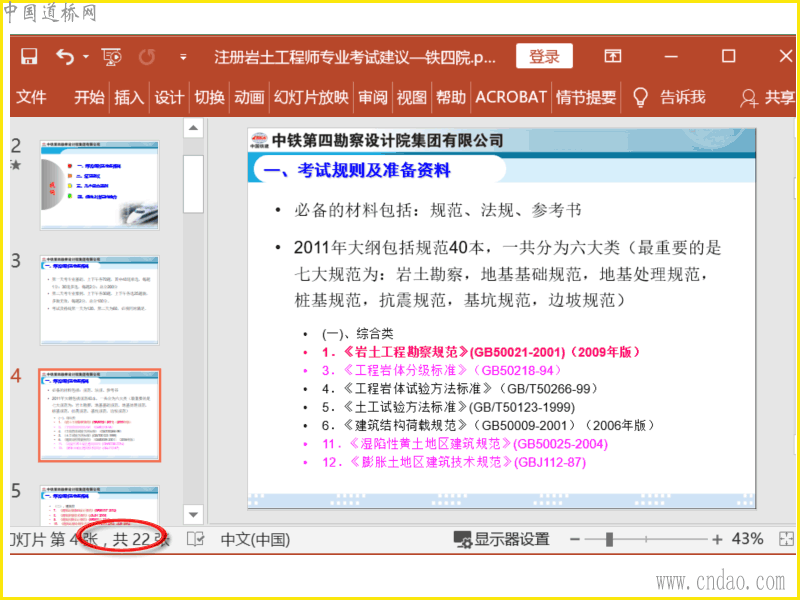Select slide 4 thumbnail
The height and width of the screenshot is (600, 800).
coord(99,415)
